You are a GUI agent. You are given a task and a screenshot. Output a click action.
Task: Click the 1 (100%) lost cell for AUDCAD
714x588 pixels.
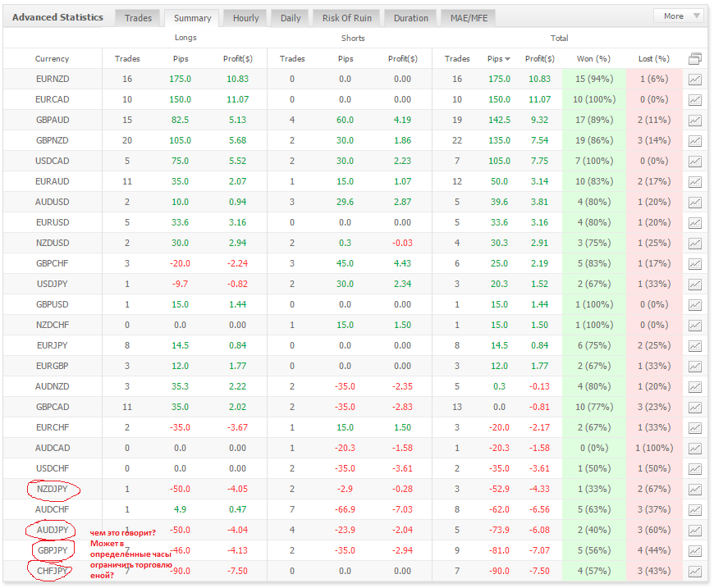click(x=654, y=448)
